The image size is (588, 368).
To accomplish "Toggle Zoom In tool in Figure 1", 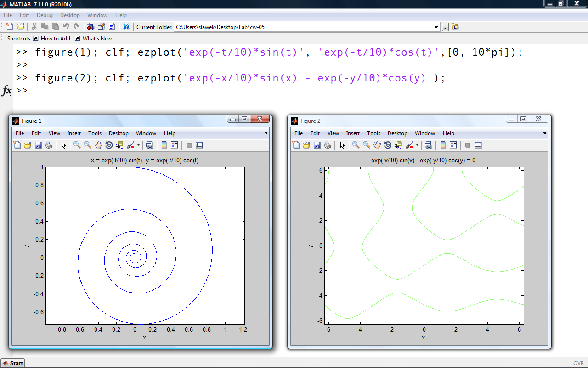I will 77,145.
